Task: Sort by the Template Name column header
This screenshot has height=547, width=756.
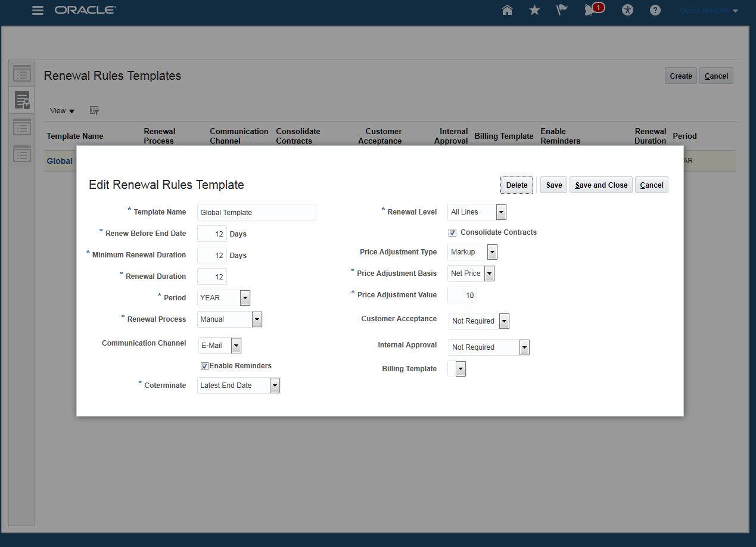Action: [75, 136]
